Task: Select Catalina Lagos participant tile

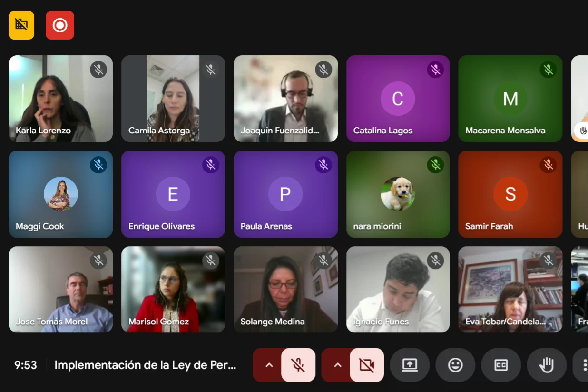Action: pos(398,99)
